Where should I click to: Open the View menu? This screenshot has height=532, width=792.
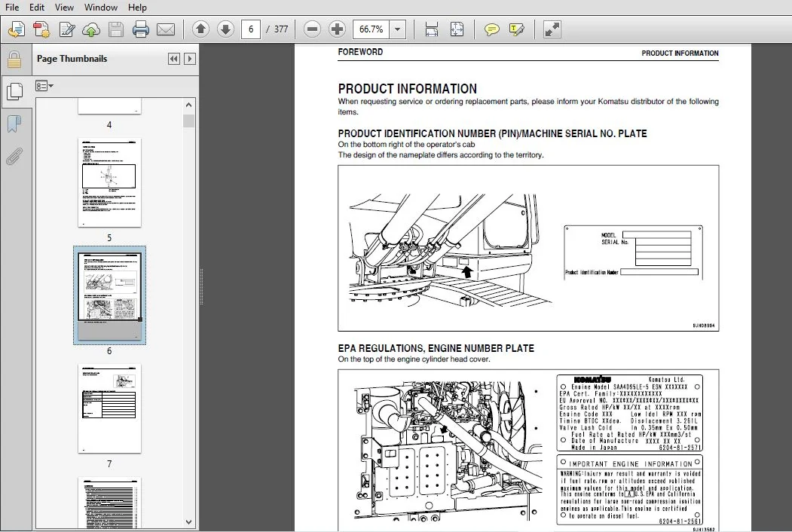pyautogui.click(x=64, y=7)
